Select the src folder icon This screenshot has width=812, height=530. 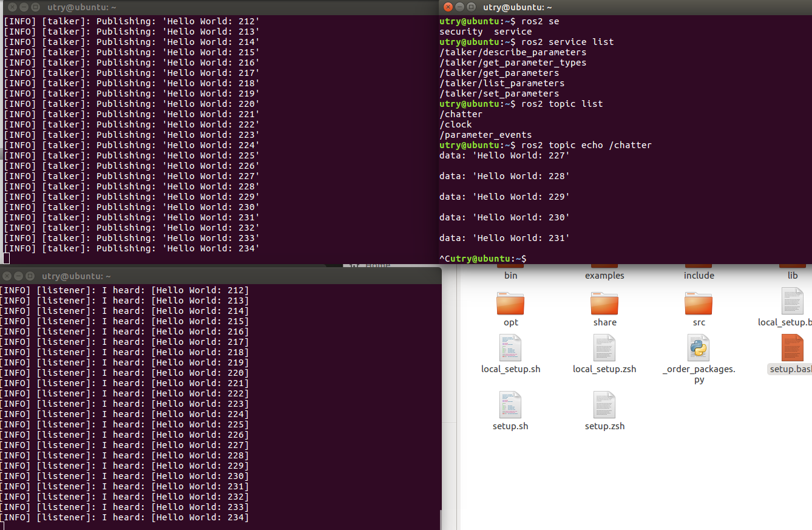click(x=699, y=303)
